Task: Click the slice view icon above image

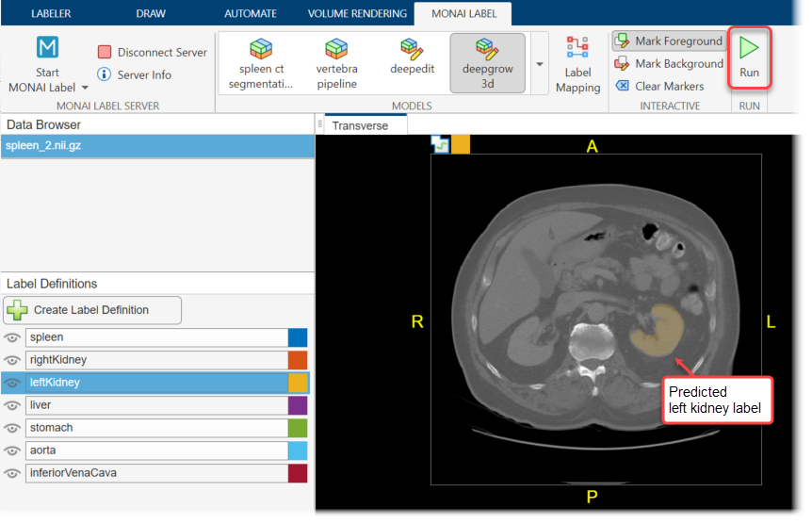Action: (440, 144)
